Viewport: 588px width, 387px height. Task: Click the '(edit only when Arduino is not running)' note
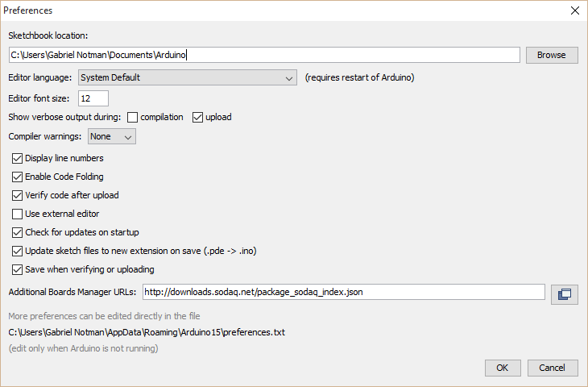click(83, 349)
